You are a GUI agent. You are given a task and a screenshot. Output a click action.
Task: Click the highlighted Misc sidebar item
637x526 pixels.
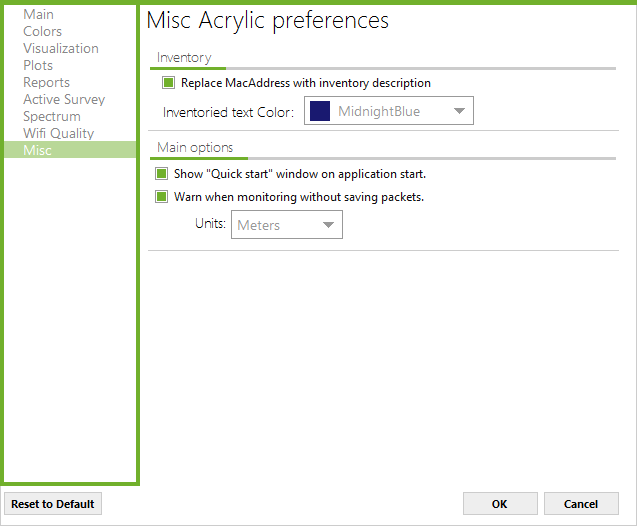pyautogui.click(x=38, y=151)
